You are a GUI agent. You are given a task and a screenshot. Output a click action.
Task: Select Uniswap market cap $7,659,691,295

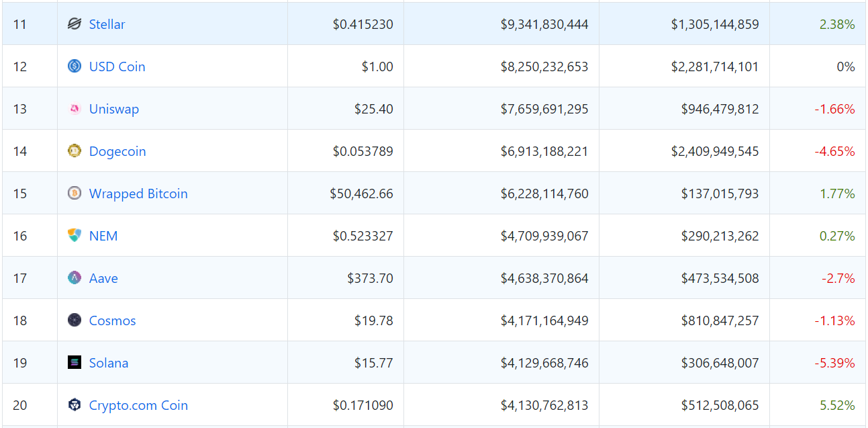coord(544,109)
